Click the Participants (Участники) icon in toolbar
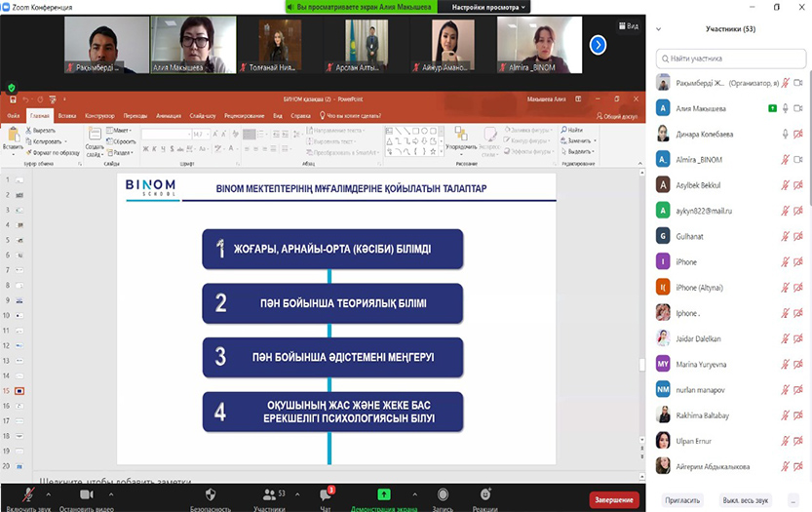The width and height of the screenshot is (812, 512). tap(268, 494)
